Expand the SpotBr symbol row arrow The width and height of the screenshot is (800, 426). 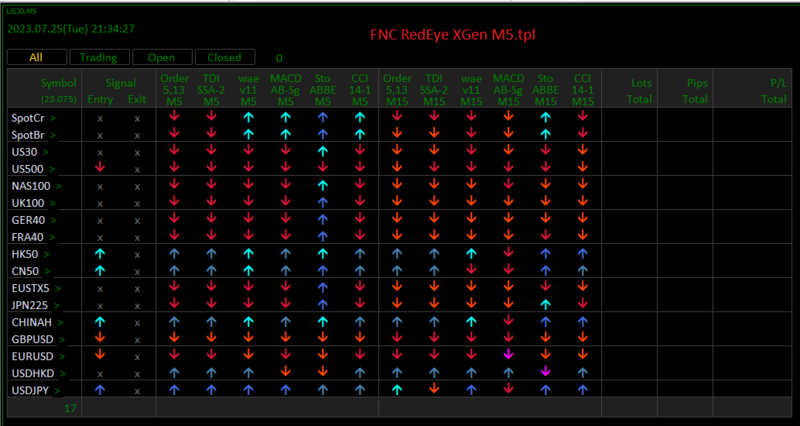(x=53, y=135)
